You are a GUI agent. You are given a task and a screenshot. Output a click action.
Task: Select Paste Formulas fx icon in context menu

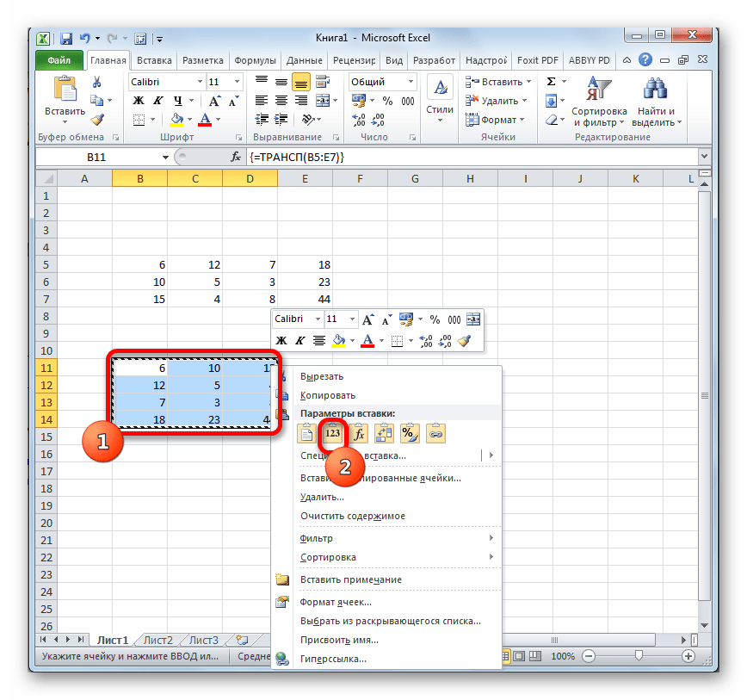[x=359, y=433]
